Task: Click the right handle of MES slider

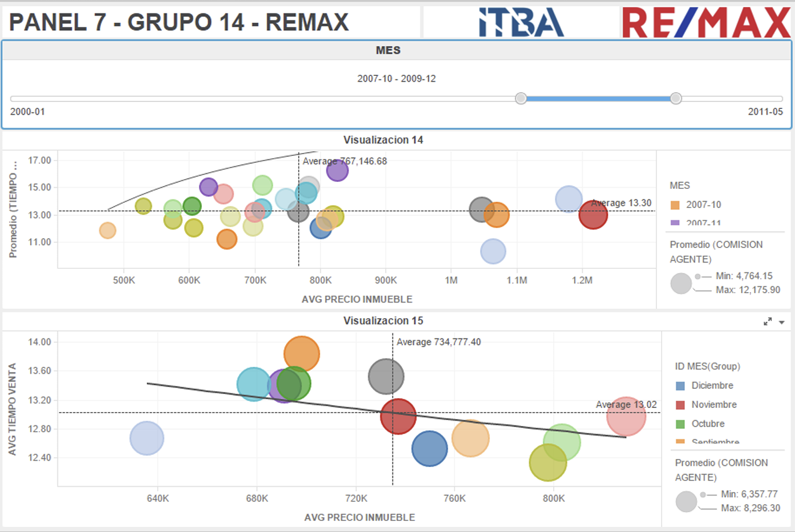Action: [x=676, y=99]
